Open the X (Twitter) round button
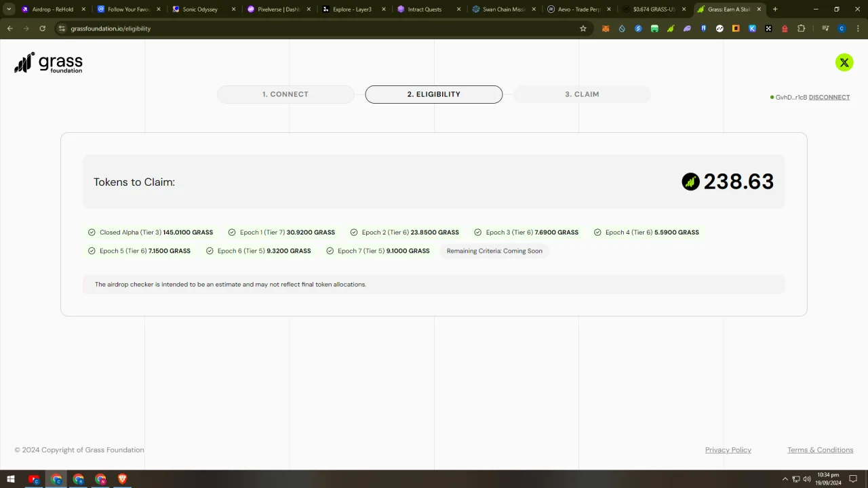The height and width of the screenshot is (488, 868). click(x=844, y=62)
